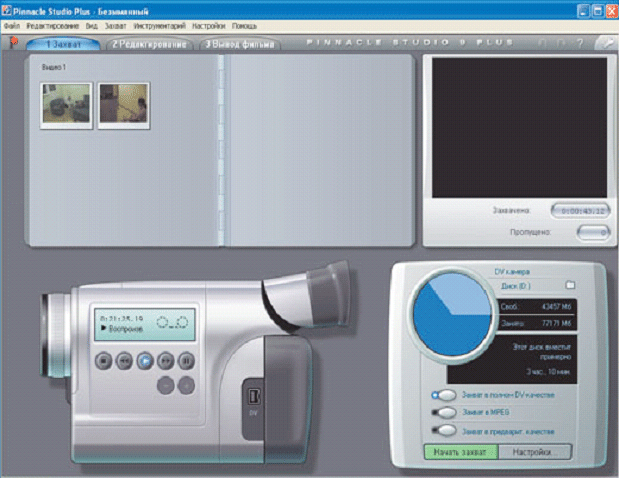Click the Видео 1 album label
This screenshot has width=619, height=478.
54,67
